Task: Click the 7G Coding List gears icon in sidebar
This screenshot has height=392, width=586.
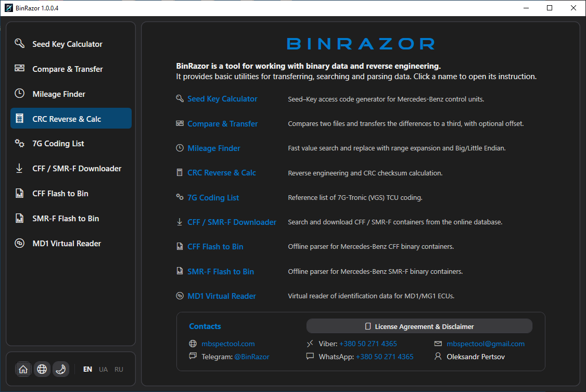Action: pos(19,143)
